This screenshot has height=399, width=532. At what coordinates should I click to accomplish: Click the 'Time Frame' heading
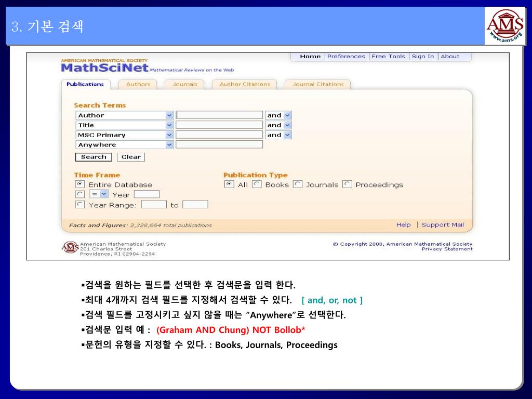[97, 175]
